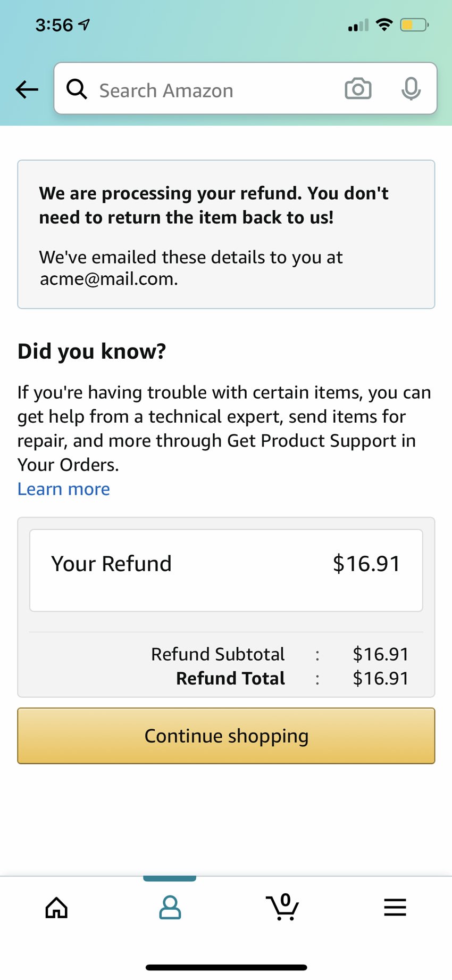Screen dimensions: 452x980
Task: Tap the back arrow to go back
Action: coord(27,89)
